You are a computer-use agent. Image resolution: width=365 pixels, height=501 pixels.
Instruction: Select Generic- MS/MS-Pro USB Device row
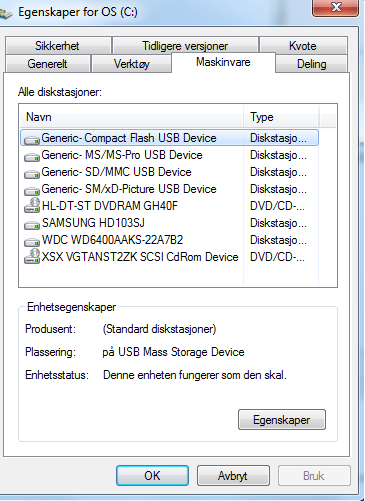tap(169, 155)
